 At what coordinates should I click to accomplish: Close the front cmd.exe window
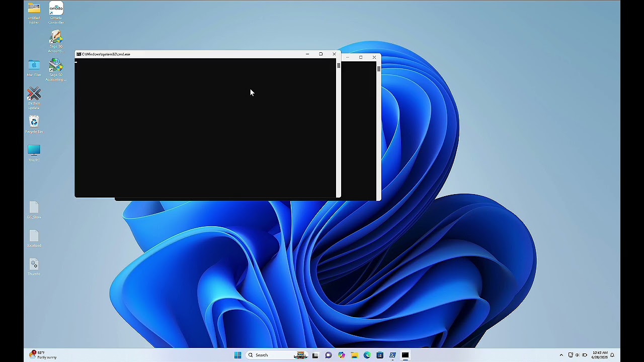click(334, 54)
